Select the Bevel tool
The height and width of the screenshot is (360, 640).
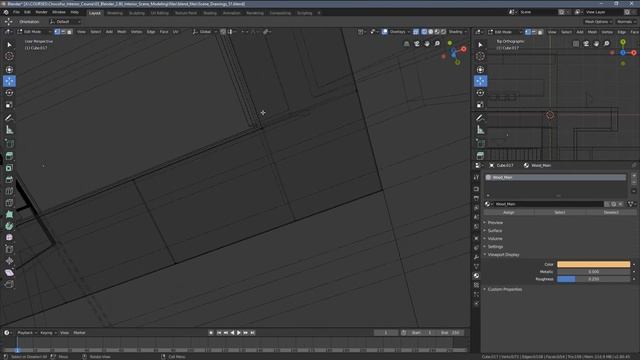9,180
